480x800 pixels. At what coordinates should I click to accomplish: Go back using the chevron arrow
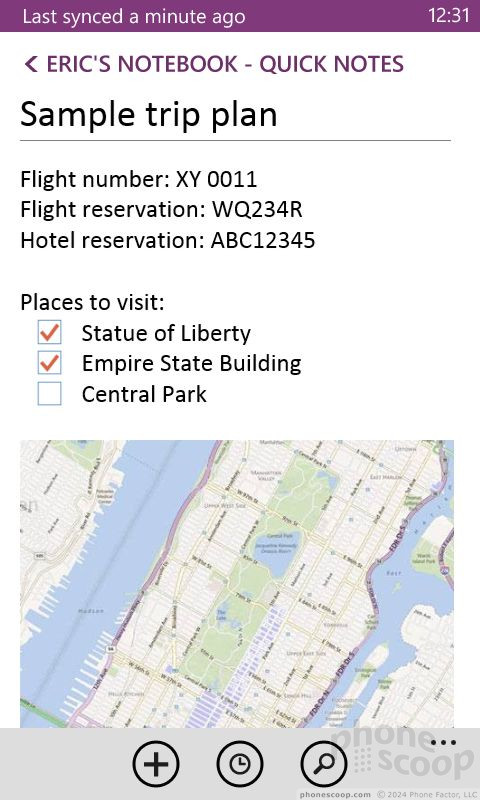click(31, 64)
